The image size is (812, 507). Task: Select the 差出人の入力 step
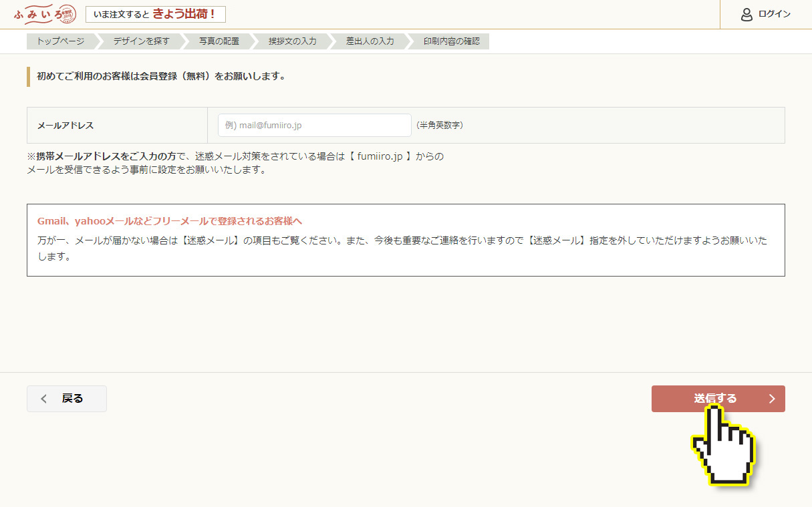(x=370, y=41)
